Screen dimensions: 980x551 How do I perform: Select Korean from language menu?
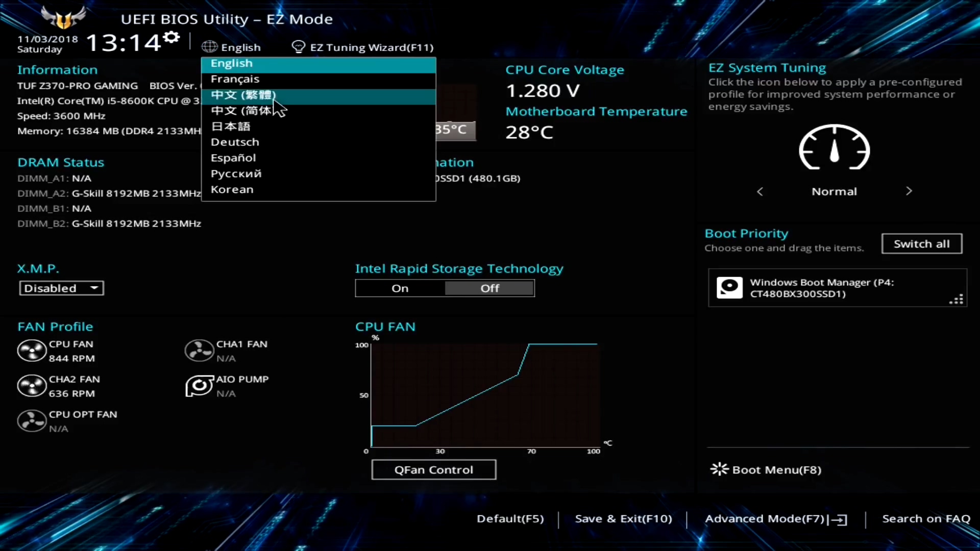[232, 189]
